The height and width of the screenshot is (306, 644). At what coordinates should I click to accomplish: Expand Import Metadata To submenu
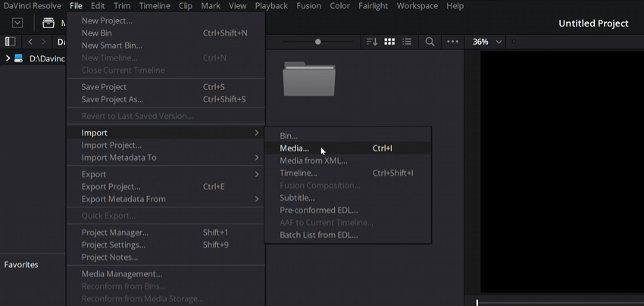165,158
